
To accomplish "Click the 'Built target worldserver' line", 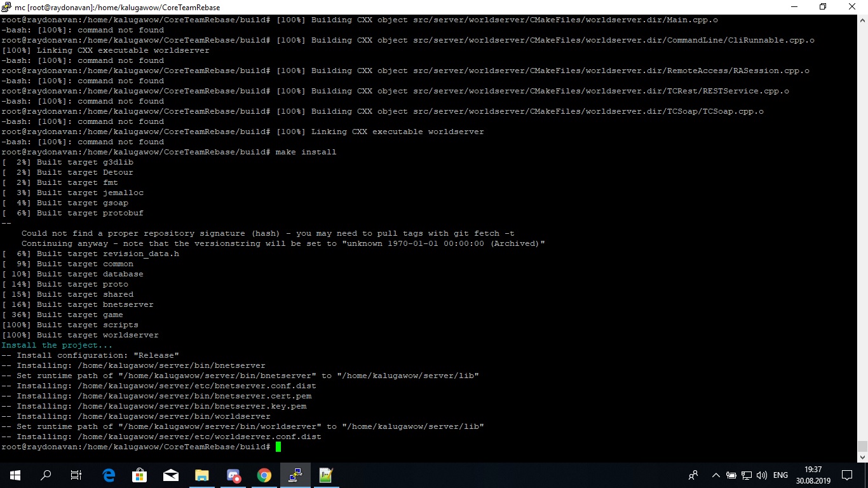I will [x=80, y=335].
